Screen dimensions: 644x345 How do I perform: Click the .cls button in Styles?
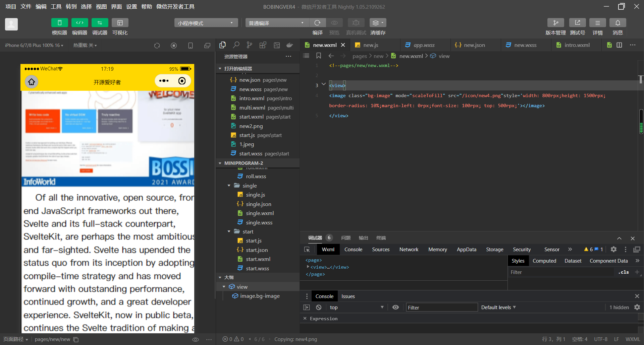[x=624, y=272]
